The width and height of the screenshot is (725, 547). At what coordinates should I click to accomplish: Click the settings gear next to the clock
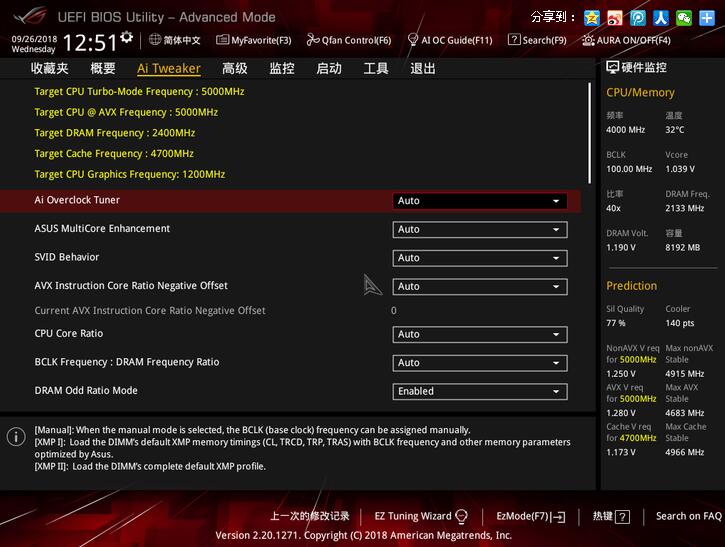(x=126, y=37)
